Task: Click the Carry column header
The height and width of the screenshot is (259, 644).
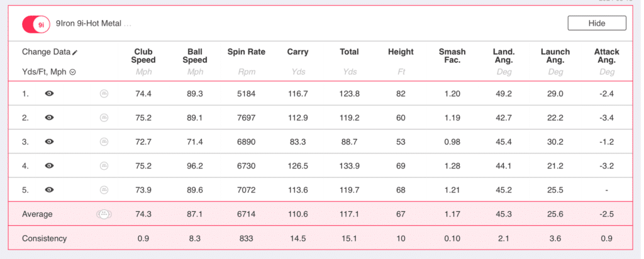Action: [297, 52]
